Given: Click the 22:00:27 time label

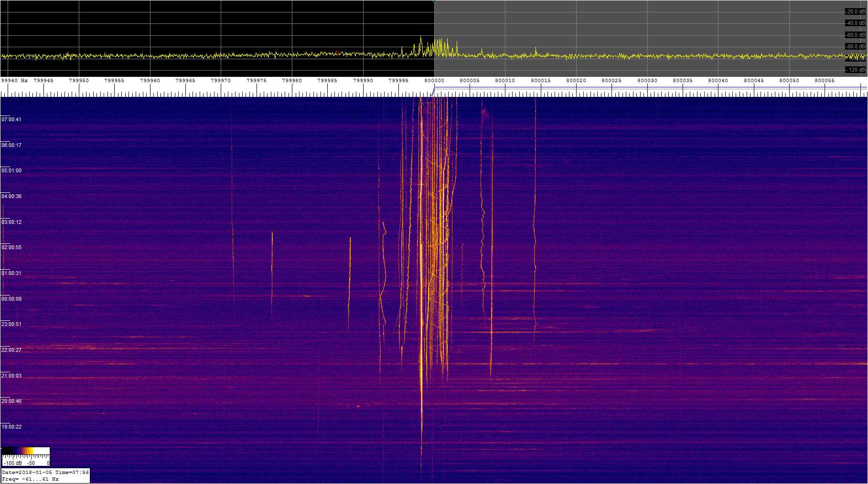Looking at the screenshot, I should [11, 350].
